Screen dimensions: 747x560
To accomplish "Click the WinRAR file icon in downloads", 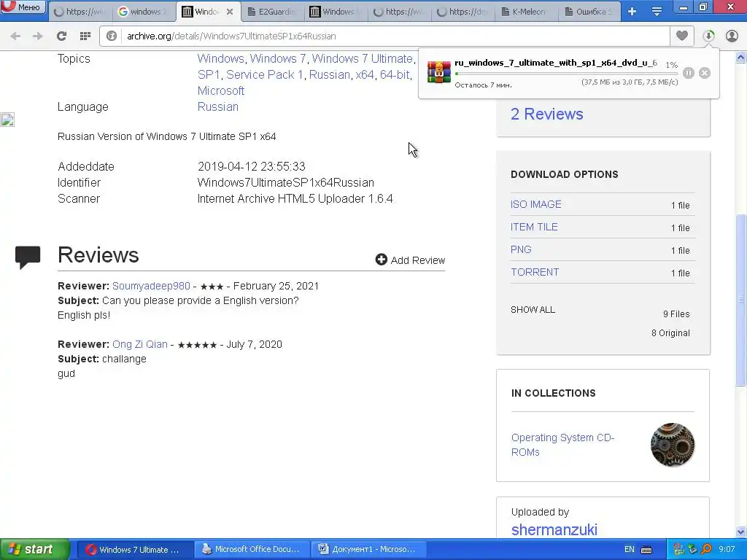I will pos(438,72).
